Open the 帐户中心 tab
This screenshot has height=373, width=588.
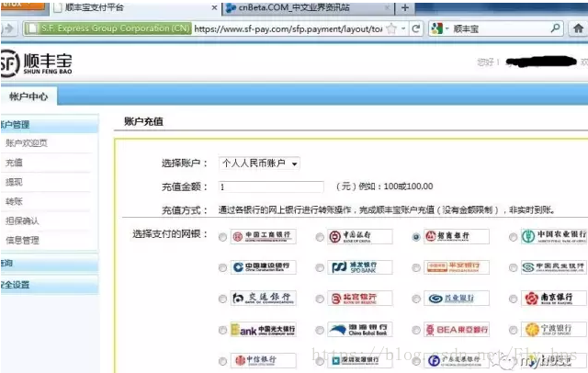click(x=28, y=96)
